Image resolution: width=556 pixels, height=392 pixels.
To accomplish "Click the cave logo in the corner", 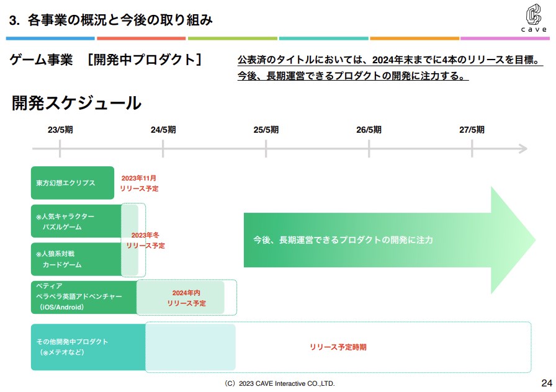I will pyautogui.click(x=533, y=19).
